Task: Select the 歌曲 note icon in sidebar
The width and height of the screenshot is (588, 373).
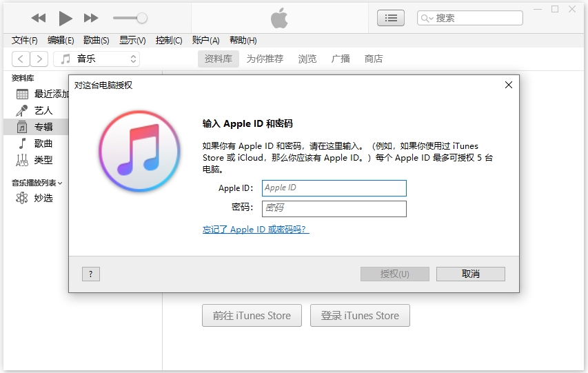Action: [x=23, y=143]
